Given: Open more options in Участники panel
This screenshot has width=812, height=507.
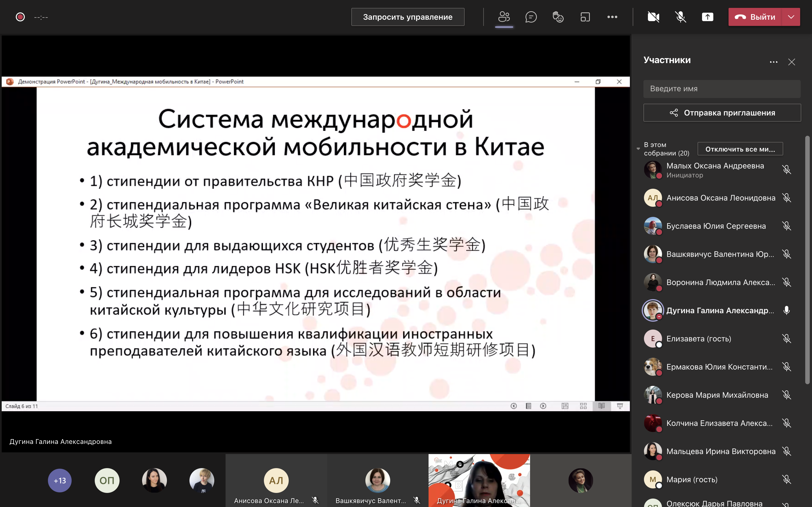Looking at the screenshot, I should tap(774, 62).
